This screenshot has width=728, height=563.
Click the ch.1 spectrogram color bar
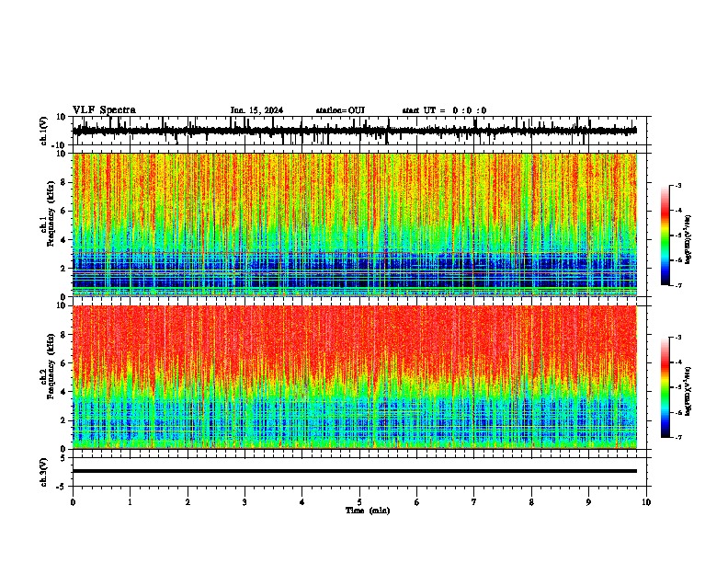(665, 236)
